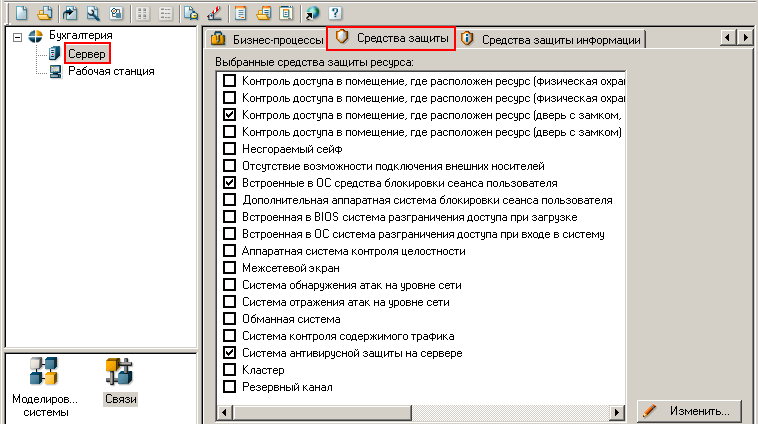Click the grayed grid view toolbar icon
Image resolution: width=758 pixels, height=424 pixels.
coord(142,13)
